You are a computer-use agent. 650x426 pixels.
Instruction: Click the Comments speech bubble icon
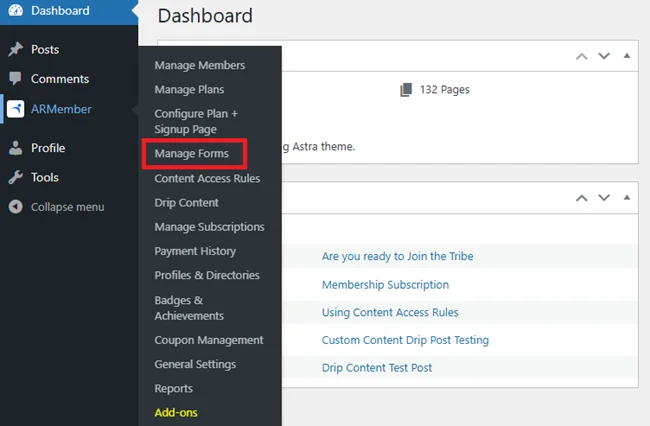tap(16, 78)
